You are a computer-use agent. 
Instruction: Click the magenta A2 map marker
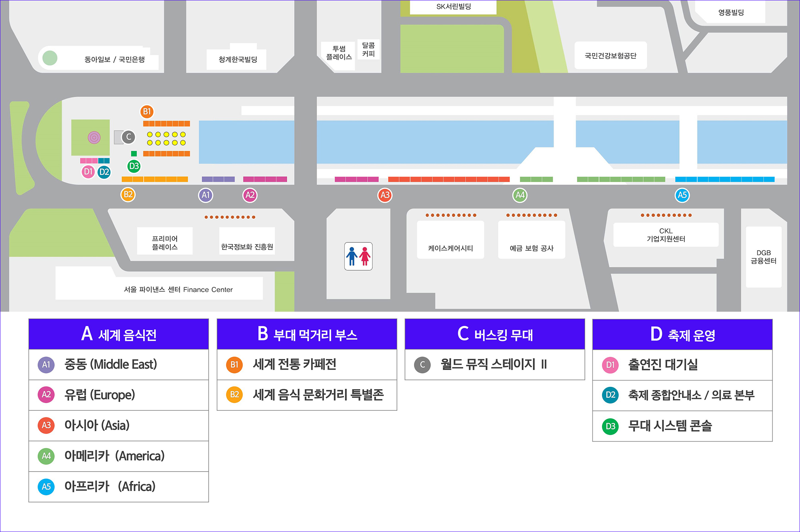point(250,195)
